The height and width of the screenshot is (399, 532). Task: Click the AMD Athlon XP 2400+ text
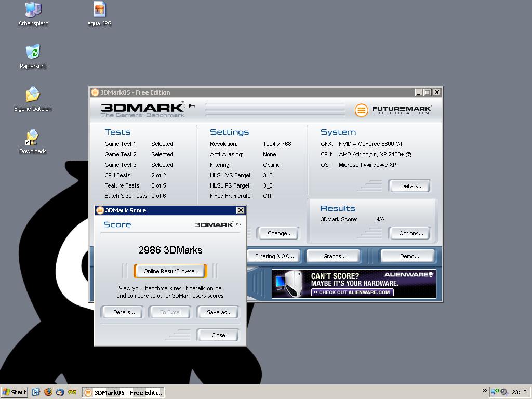click(x=375, y=154)
